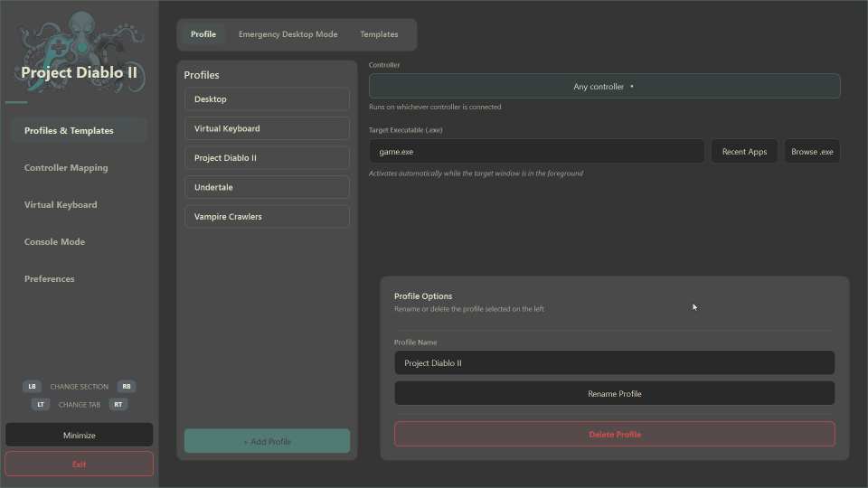Viewport: 868px width, 488px height.
Task: Click the LT trigger badge
Action: point(41,405)
